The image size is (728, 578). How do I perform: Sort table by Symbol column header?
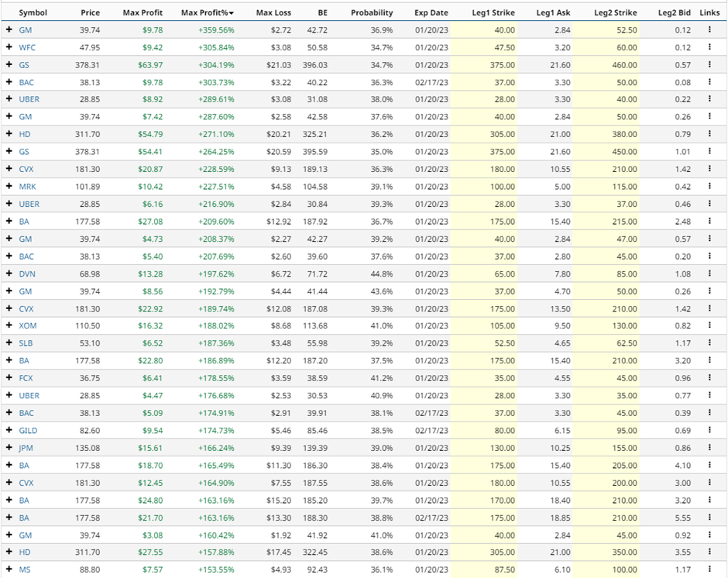(33, 12)
